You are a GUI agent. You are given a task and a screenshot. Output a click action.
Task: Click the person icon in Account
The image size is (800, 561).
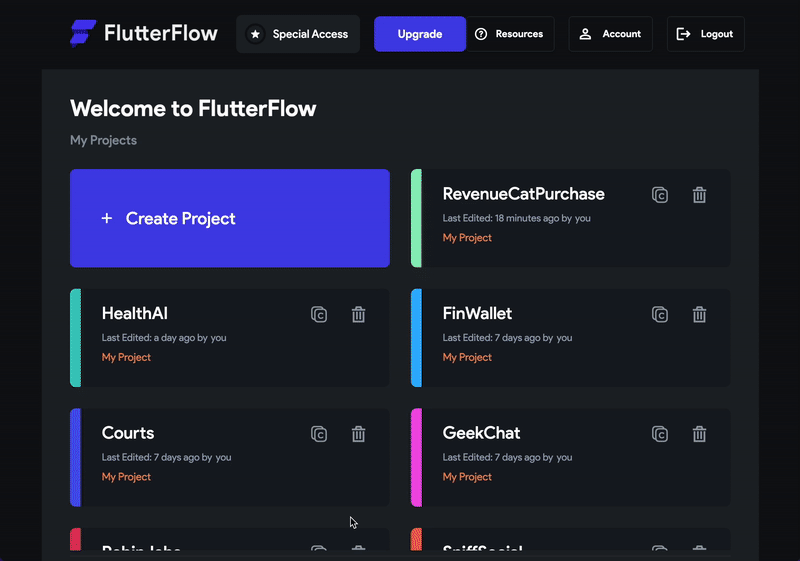(585, 34)
